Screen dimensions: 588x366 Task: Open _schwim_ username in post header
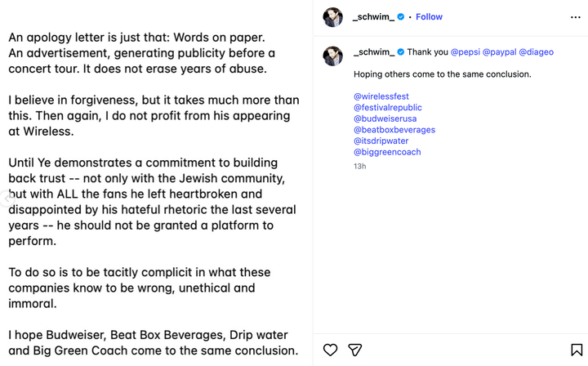(x=373, y=17)
